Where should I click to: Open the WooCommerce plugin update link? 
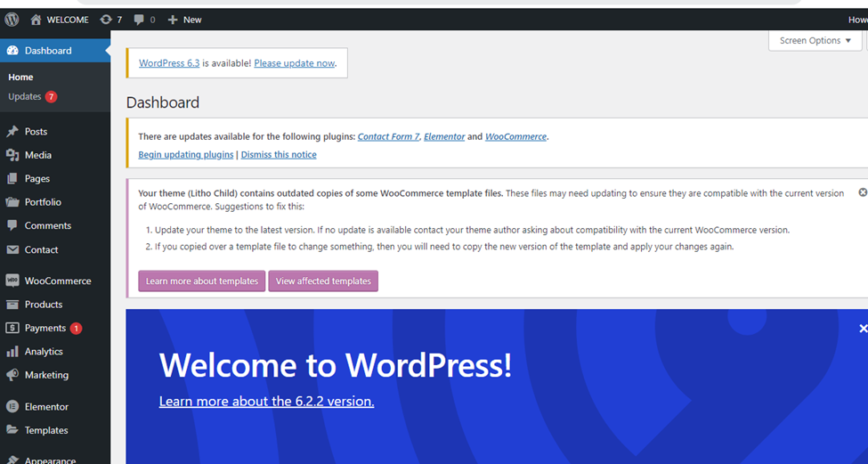point(516,137)
